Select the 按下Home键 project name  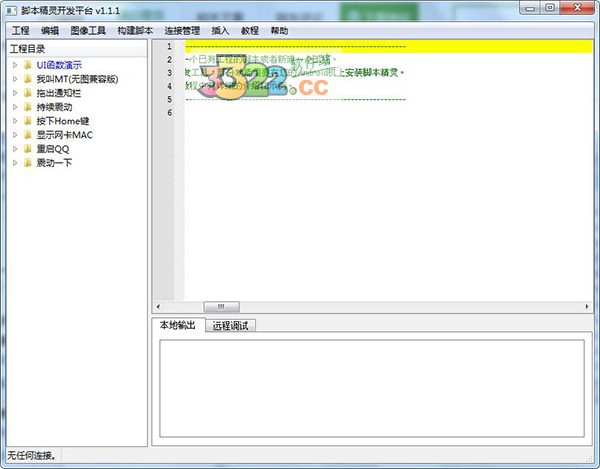63,121
